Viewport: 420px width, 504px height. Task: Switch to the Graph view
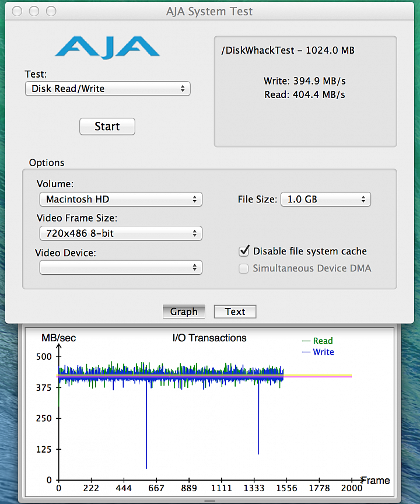pos(184,311)
